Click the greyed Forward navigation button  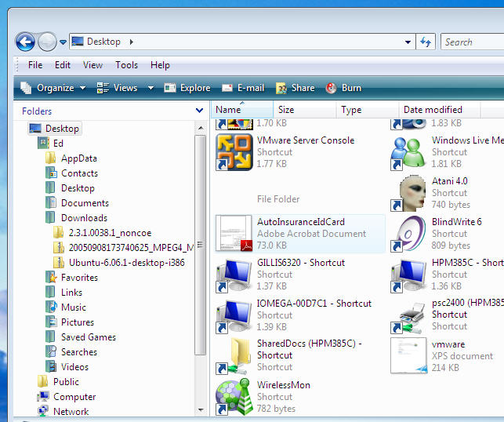[47, 42]
